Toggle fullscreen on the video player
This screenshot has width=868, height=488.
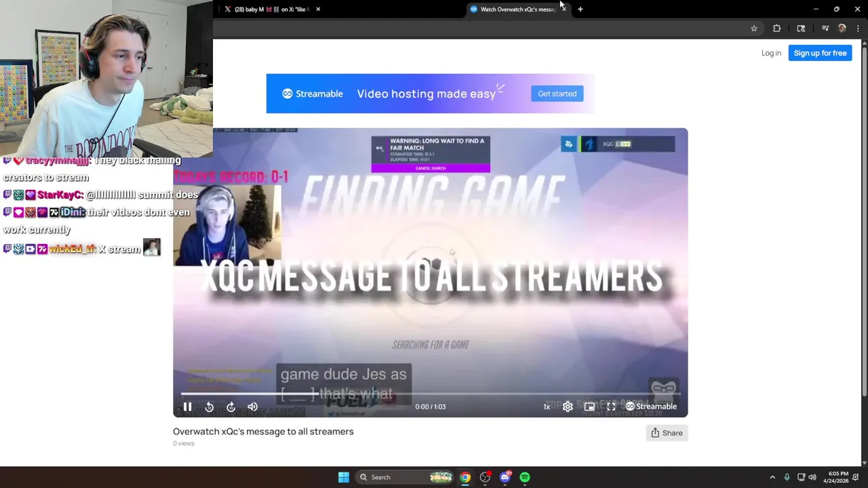[611, 407]
